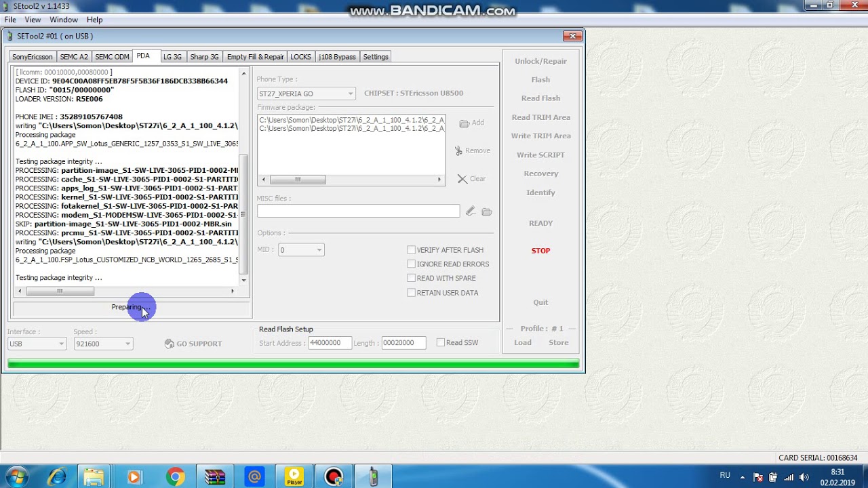
Task: Click the profile Load button
Action: pos(523,342)
